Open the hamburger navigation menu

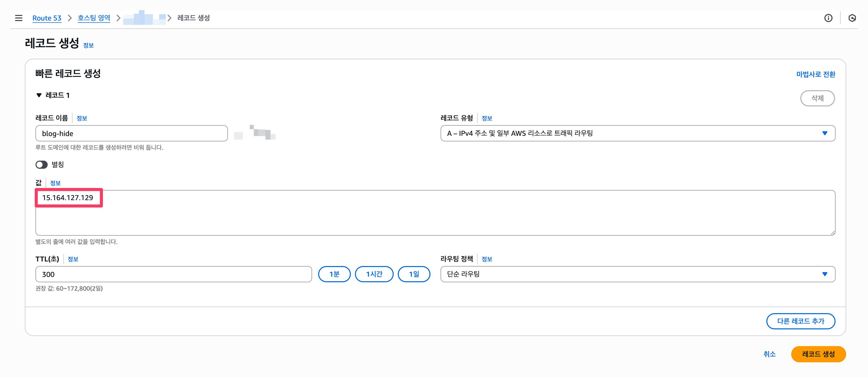tap(19, 18)
